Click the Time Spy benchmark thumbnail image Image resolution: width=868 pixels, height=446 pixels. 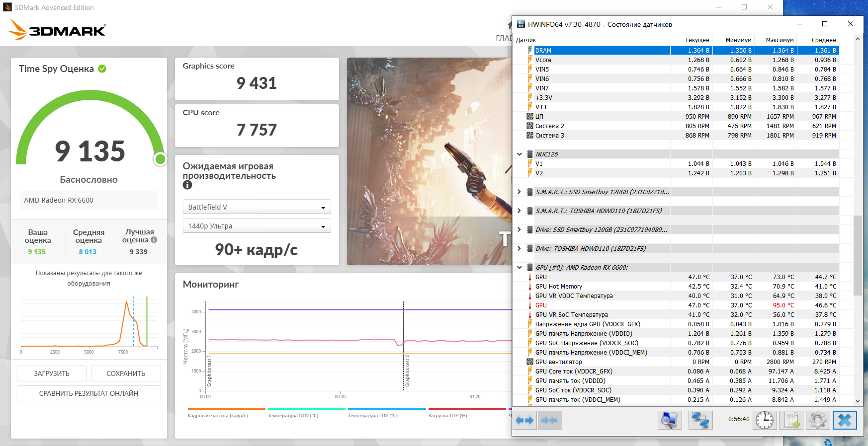[430, 161]
